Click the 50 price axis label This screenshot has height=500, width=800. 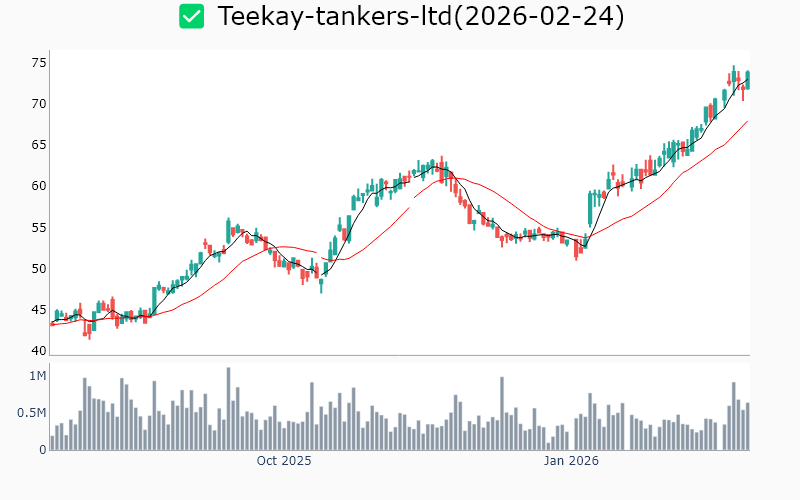pos(67,269)
